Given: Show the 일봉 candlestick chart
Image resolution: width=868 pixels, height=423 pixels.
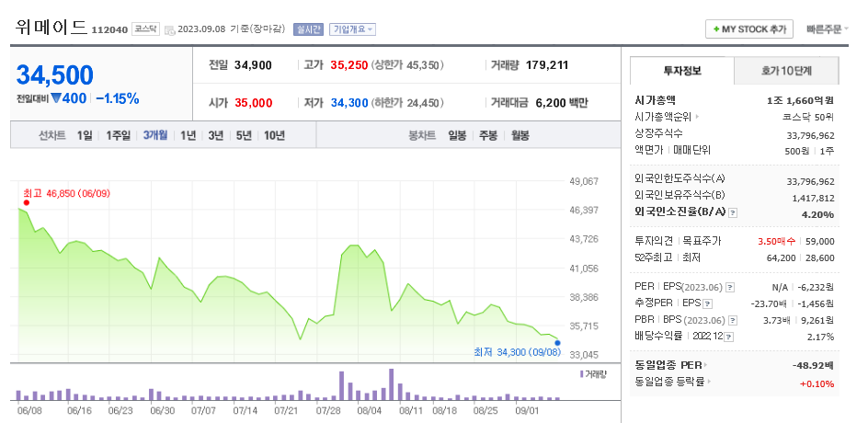Looking at the screenshot, I should (457, 135).
